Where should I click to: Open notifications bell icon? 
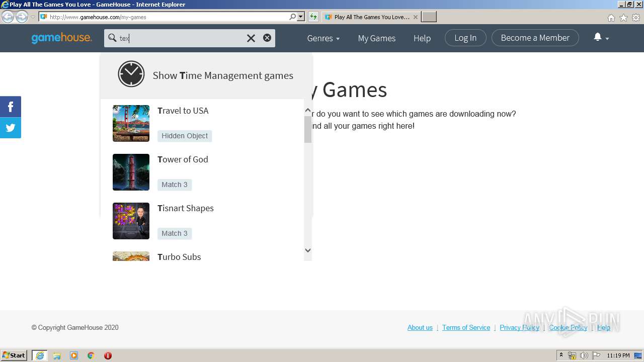598,37
